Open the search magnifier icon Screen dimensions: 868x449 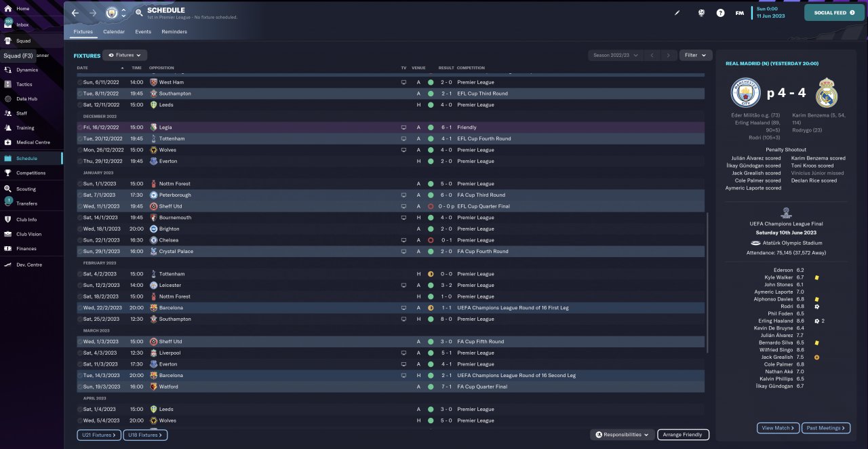click(x=139, y=13)
